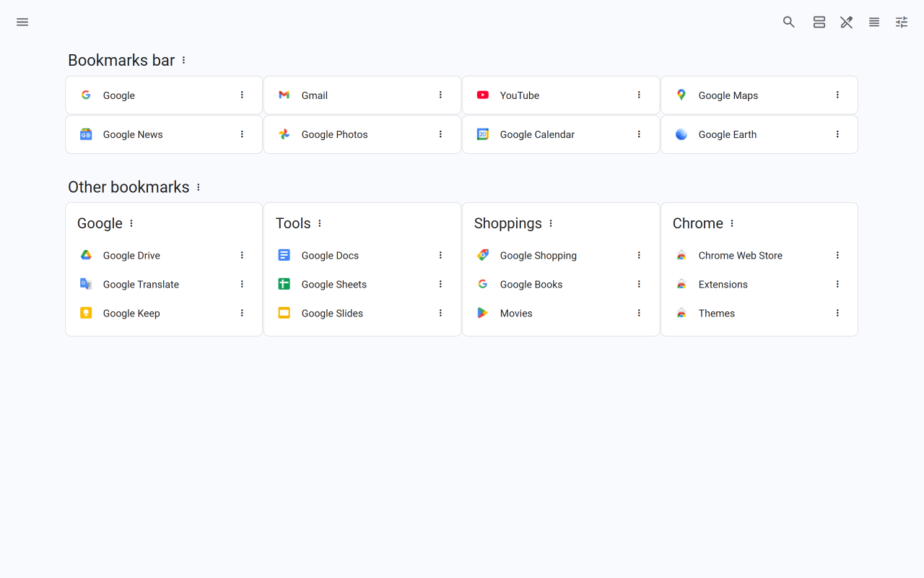Click the Gmail favicon
The height and width of the screenshot is (578, 924).
pos(284,95)
